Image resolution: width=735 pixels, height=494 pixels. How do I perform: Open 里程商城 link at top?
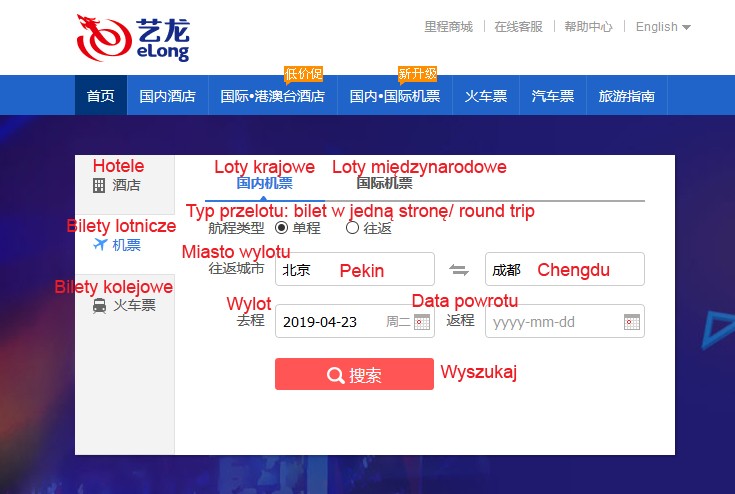click(x=449, y=27)
